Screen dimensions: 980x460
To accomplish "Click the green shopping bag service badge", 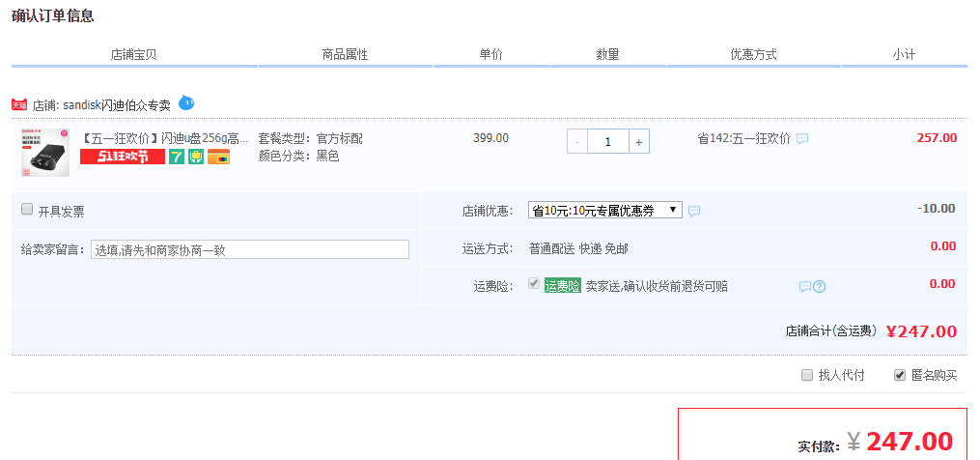I will click(196, 157).
